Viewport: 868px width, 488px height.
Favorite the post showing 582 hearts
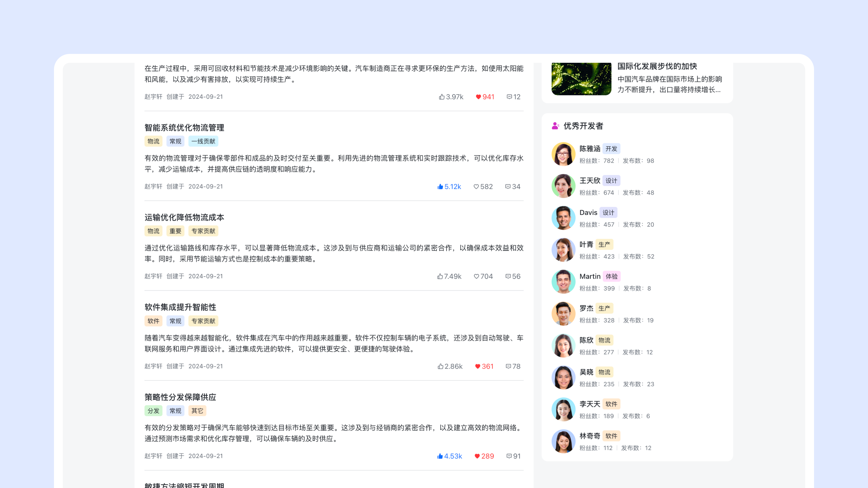point(483,187)
